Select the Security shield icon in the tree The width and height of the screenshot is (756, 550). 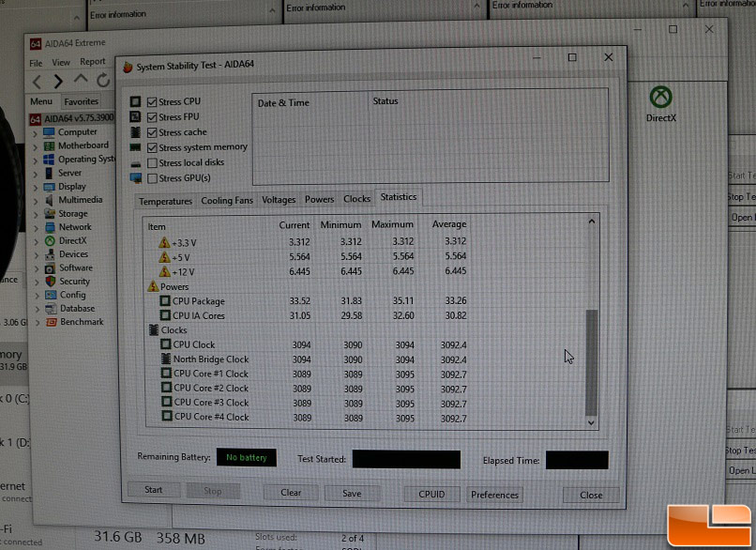50,282
